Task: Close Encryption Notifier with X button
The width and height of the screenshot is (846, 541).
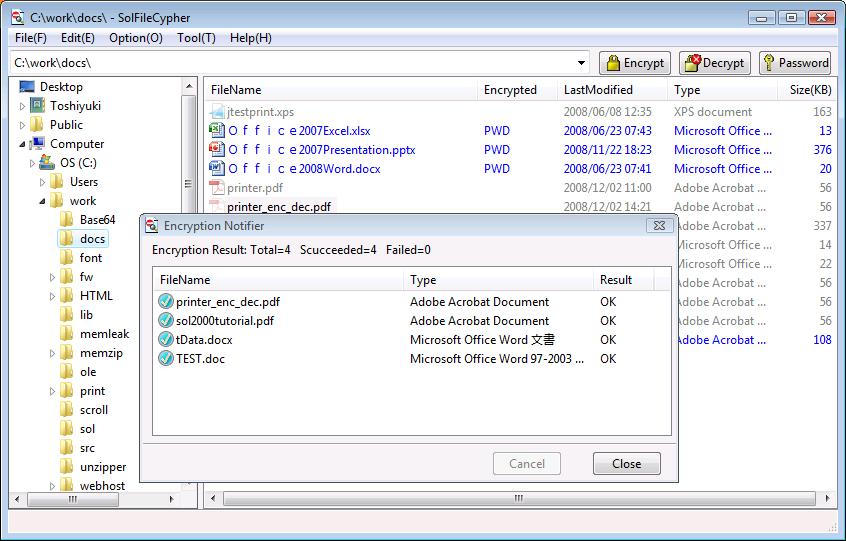Action: 659,225
